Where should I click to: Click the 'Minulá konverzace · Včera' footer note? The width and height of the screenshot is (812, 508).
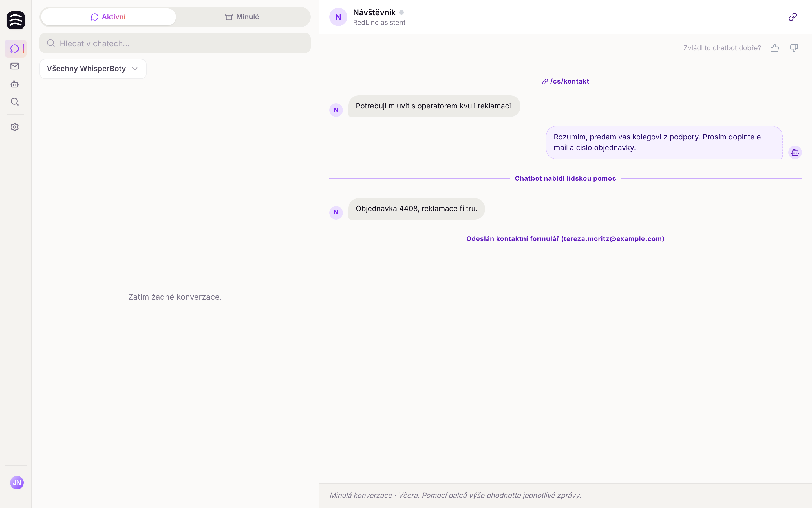click(x=455, y=495)
